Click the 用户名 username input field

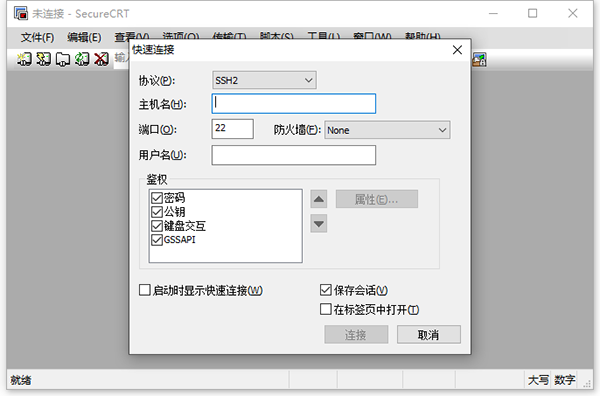[294, 155]
